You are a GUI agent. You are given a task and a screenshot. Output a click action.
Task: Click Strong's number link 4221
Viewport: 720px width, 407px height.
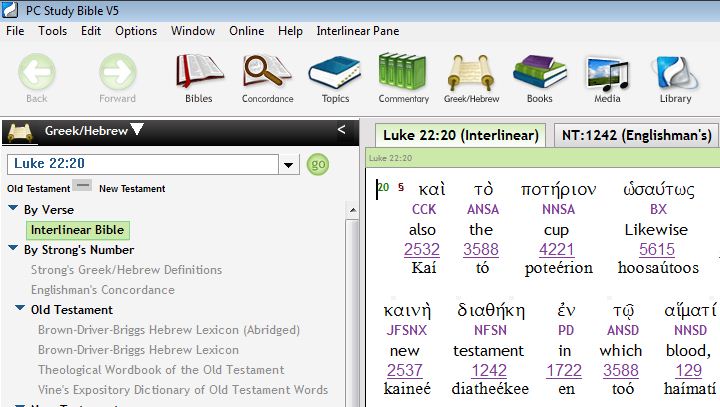[x=557, y=249]
